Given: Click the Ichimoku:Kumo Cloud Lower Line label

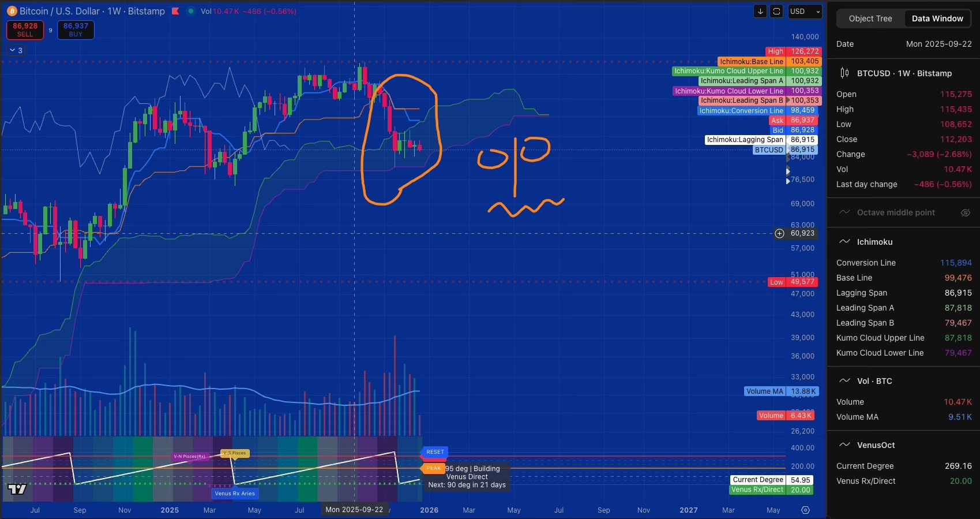Looking at the screenshot, I should pos(747,91).
